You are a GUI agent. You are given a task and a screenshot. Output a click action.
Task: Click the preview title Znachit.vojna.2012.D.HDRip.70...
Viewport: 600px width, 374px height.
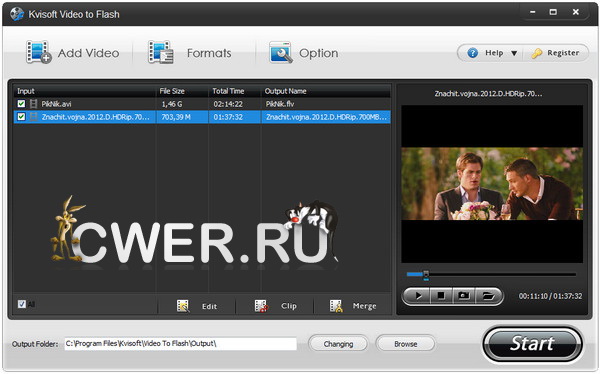[x=488, y=93]
